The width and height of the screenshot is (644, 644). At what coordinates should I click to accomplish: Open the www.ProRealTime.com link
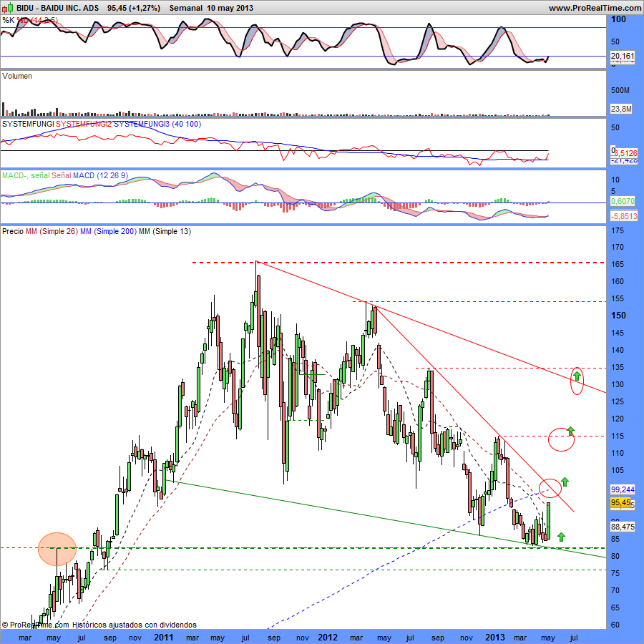(x=595, y=8)
